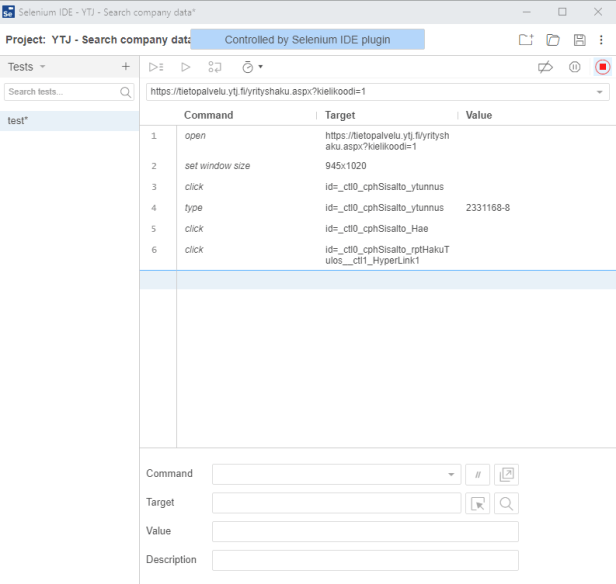Viewport: 616px width, 584px height.
Task: Click the 945x1020 target cell
Action: [346, 166]
